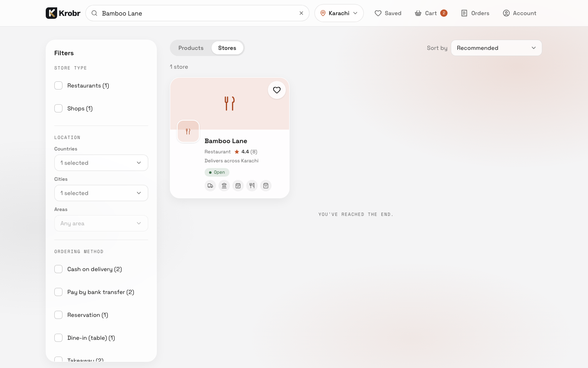Click the dine-in utensils icon on card
Screen dimensions: 588x368
[x=252, y=186]
